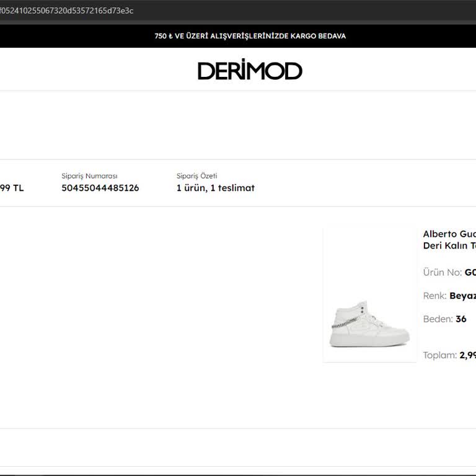This screenshot has height=476, width=476.
Task: Click the 'Ürün No:' product number line
Action: coord(449,272)
